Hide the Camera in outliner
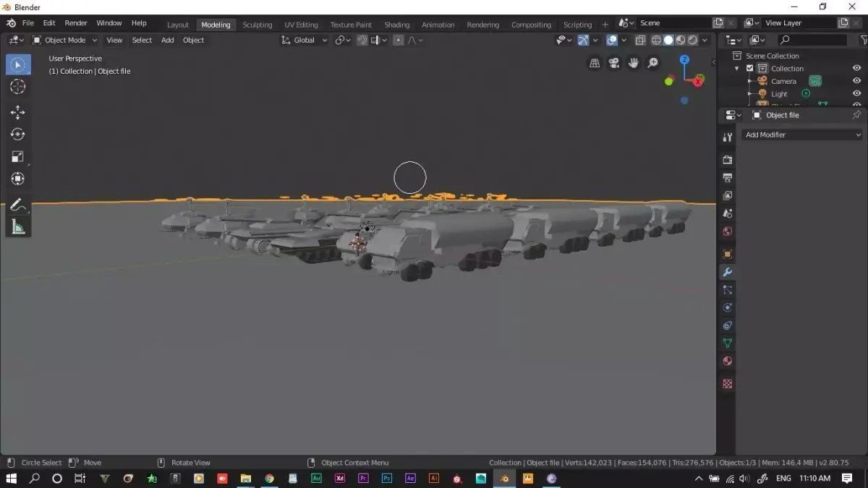Image resolution: width=868 pixels, height=488 pixels. 856,81
